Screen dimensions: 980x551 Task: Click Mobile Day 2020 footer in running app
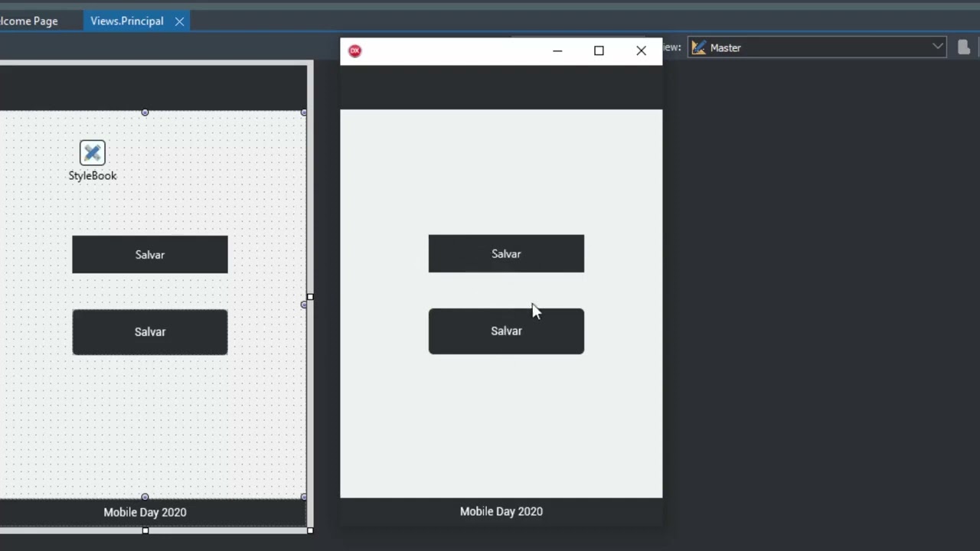tap(501, 511)
